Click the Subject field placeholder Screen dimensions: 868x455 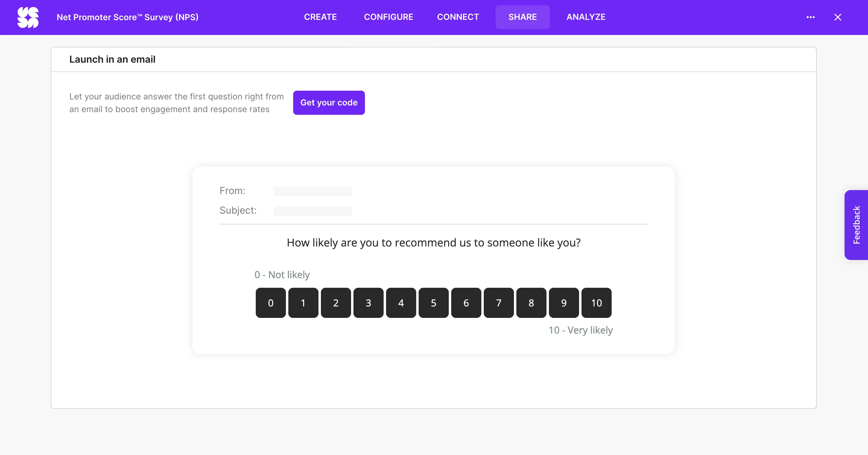(313, 211)
